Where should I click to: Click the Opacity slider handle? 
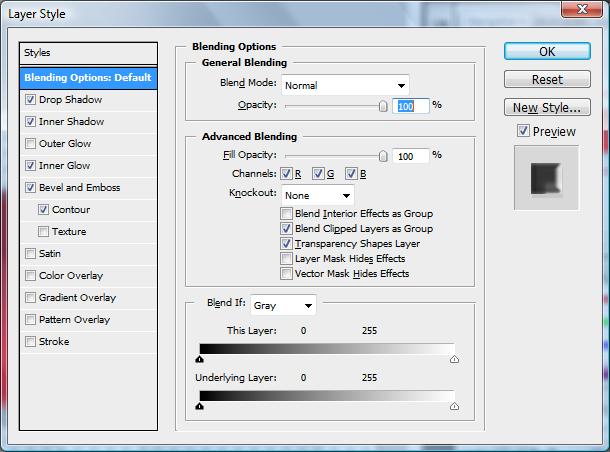383,106
